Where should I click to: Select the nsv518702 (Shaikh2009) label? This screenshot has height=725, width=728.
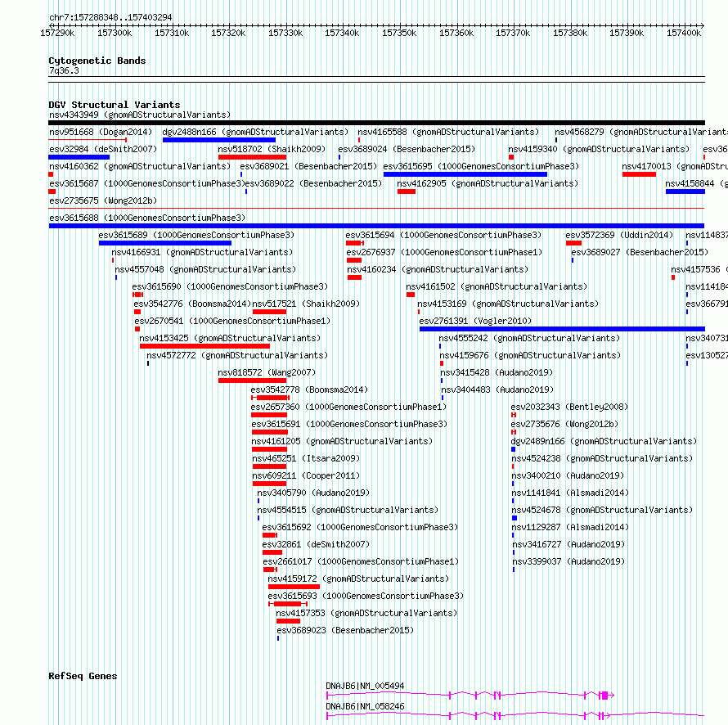pos(272,149)
